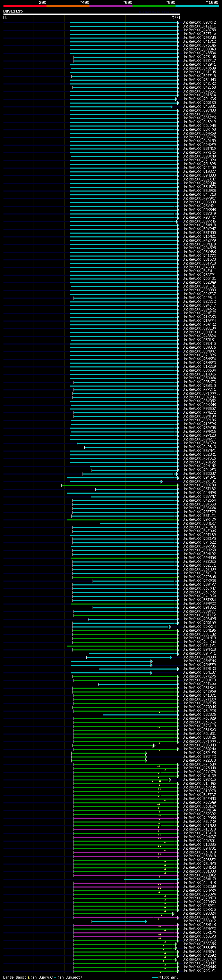Screen dimensions: 222x980
Task: Select the UniRef100_Q4ZJK2 label
Action: point(199,83)
